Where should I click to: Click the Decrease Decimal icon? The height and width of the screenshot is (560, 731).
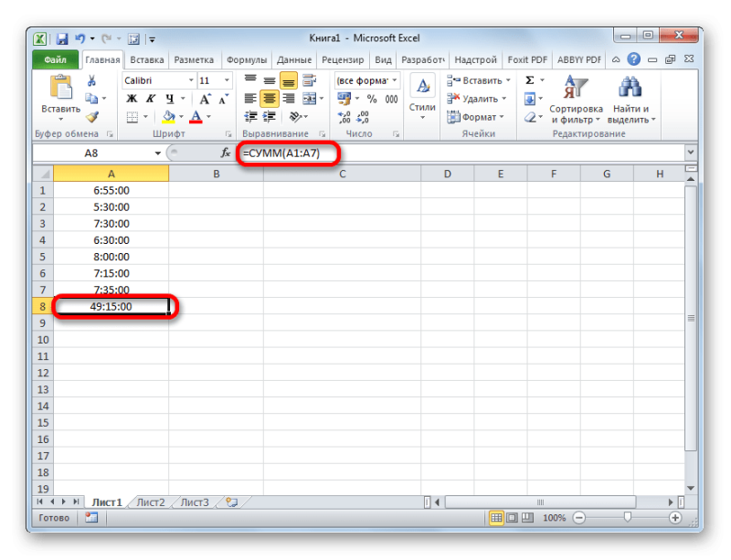[363, 117]
